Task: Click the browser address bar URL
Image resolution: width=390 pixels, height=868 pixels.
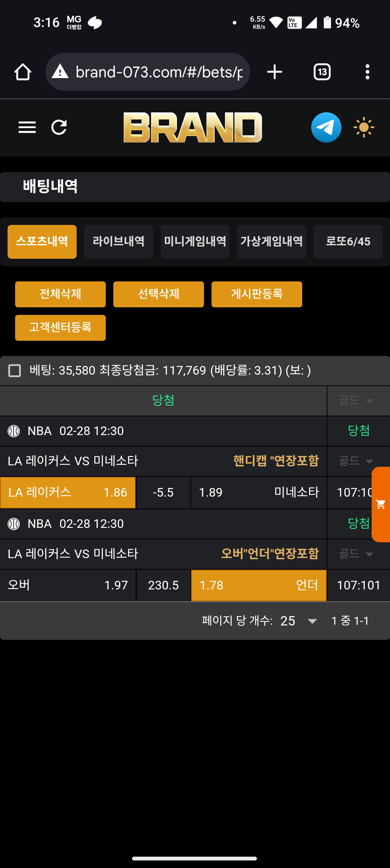Action: click(159, 72)
